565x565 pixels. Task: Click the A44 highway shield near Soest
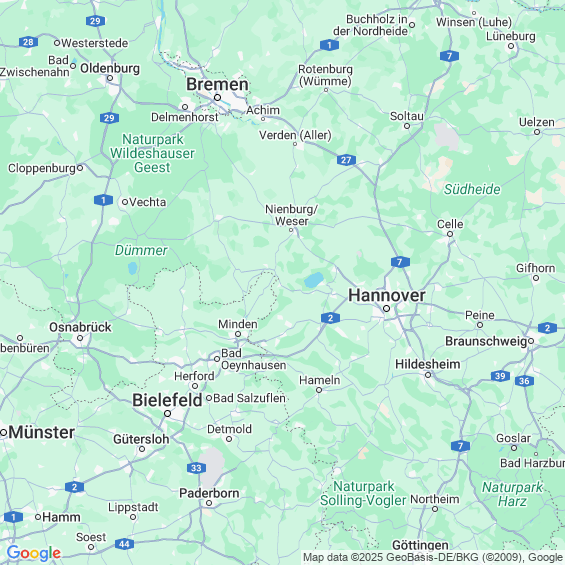tap(124, 544)
